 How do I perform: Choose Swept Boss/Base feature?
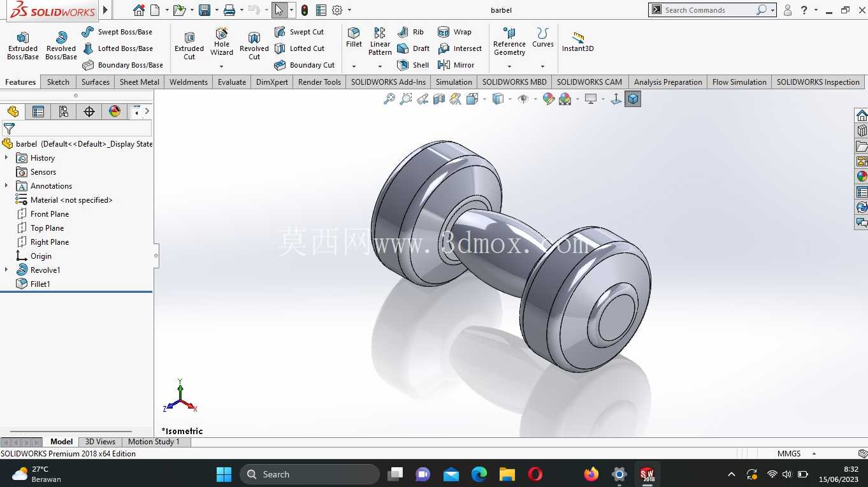[x=117, y=32]
